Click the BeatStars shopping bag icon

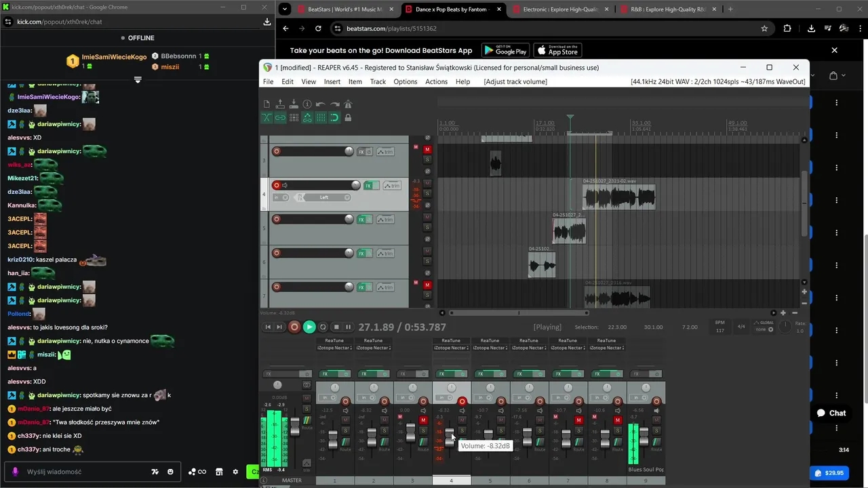click(x=833, y=76)
